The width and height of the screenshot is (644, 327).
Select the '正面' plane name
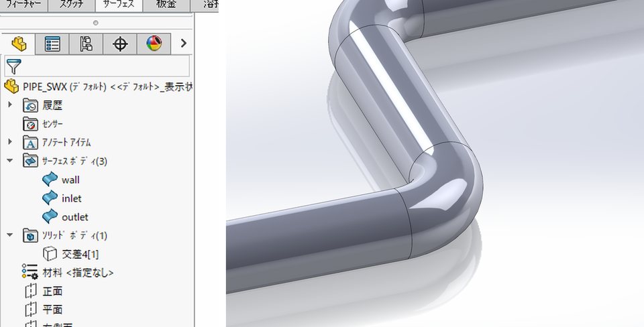point(52,291)
